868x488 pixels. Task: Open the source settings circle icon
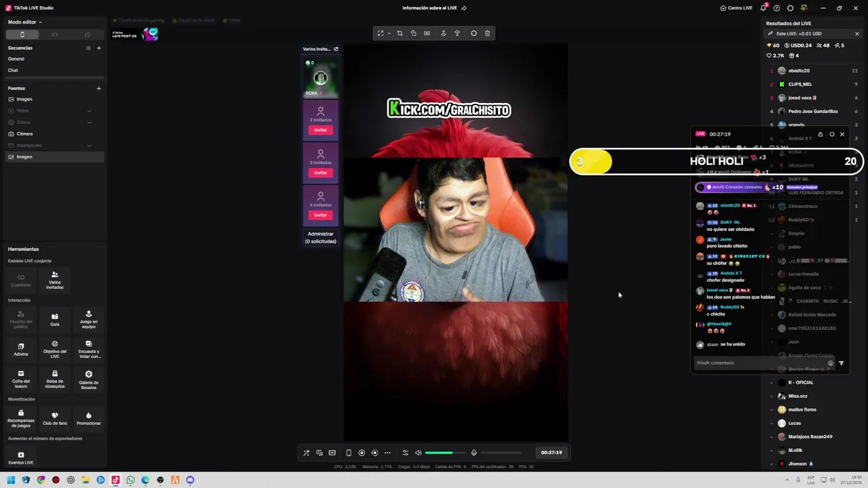473,33
